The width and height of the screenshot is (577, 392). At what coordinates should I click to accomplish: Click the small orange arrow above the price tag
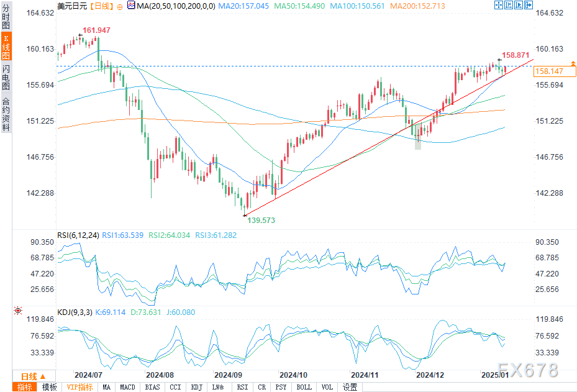click(x=572, y=63)
